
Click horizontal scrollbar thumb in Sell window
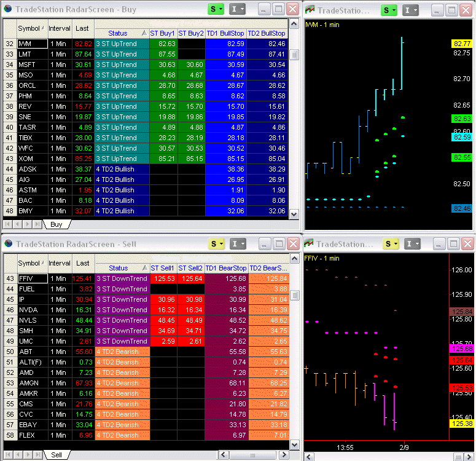252,455
